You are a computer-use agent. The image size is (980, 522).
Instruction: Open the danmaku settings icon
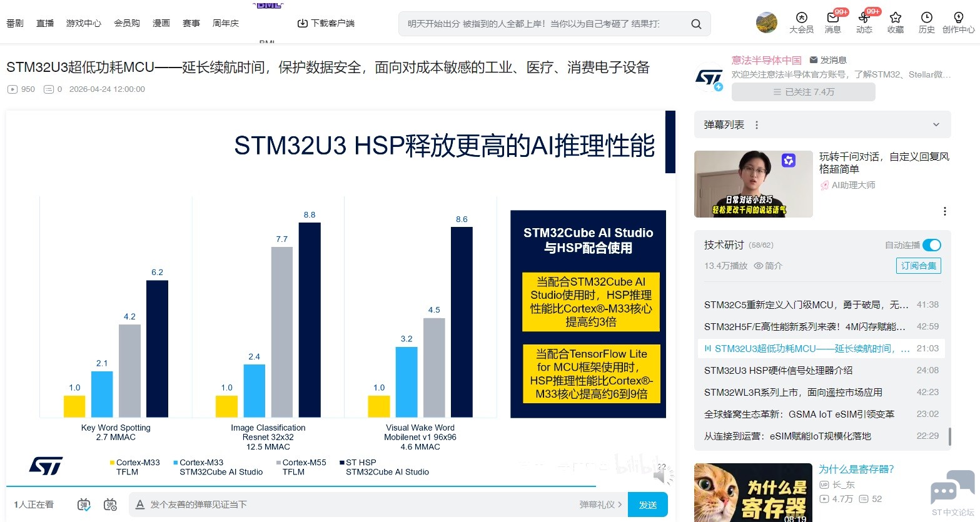111,504
